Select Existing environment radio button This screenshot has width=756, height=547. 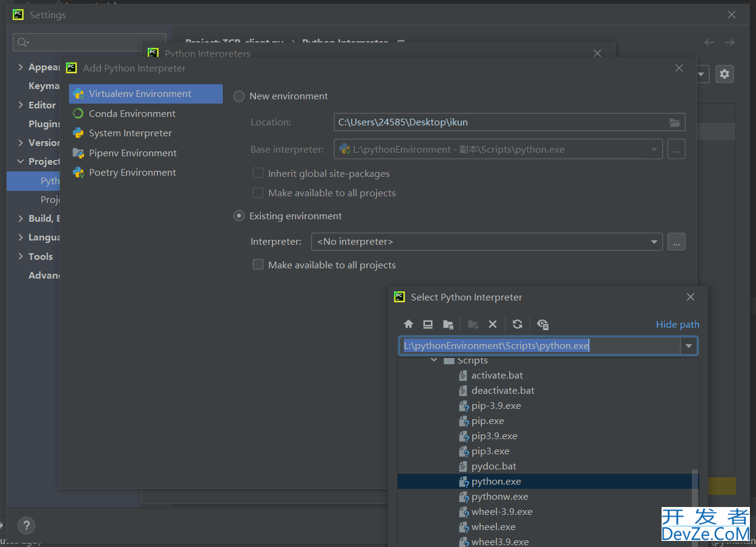(x=239, y=216)
